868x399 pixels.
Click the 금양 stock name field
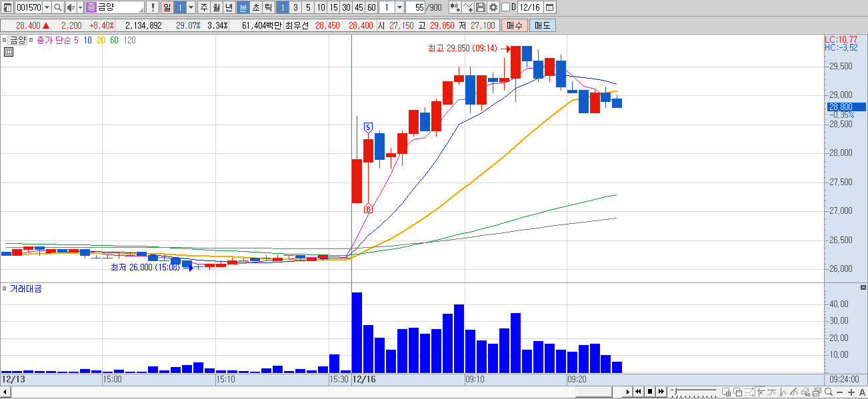(115, 8)
